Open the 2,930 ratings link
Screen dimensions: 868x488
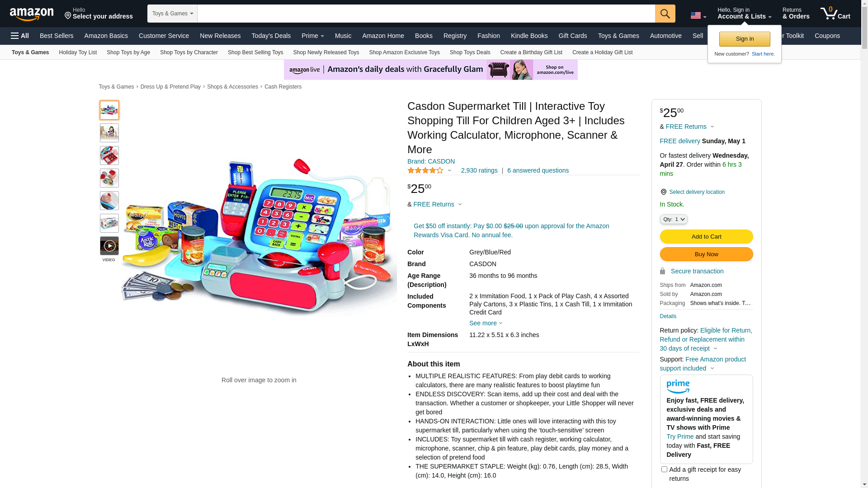click(479, 170)
